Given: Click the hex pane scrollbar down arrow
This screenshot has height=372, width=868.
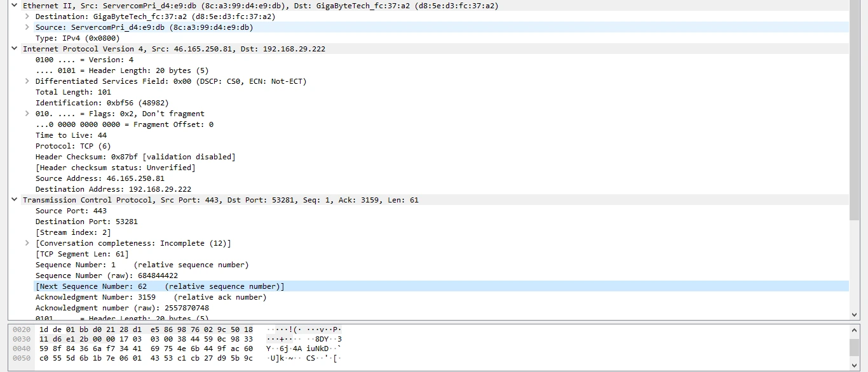Looking at the screenshot, I should [854, 365].
